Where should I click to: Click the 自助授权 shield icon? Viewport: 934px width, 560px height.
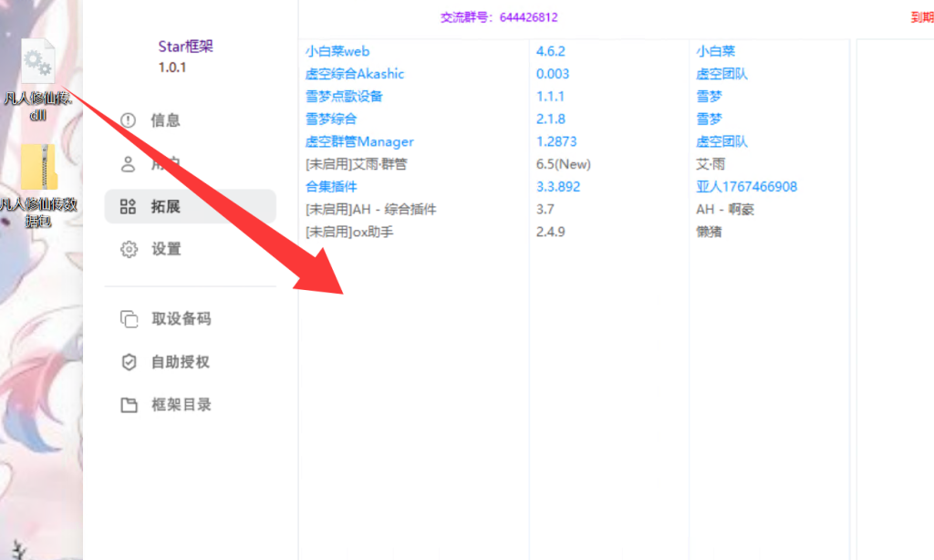point(129,362)
